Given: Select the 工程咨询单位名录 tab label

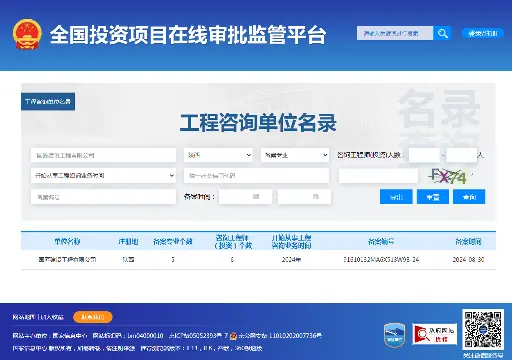Looking at the screenshot, I should click(x=48, y=101).
